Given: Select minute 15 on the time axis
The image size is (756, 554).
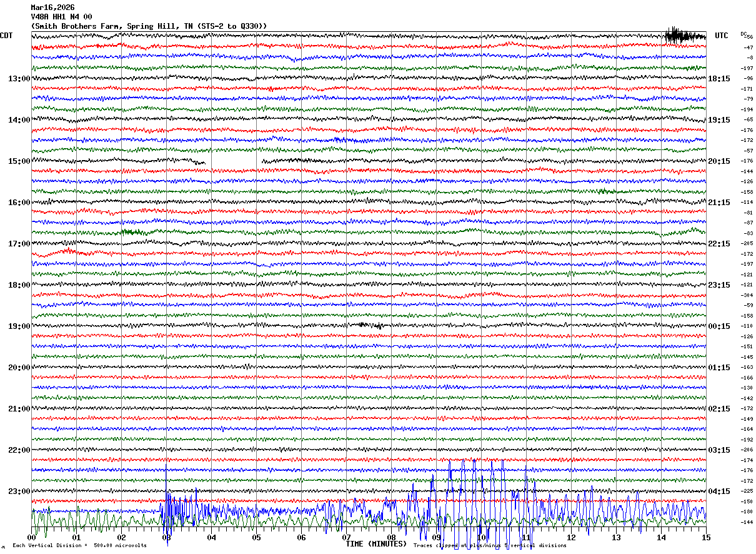Looking at the screenshot, I should point(706,538).
